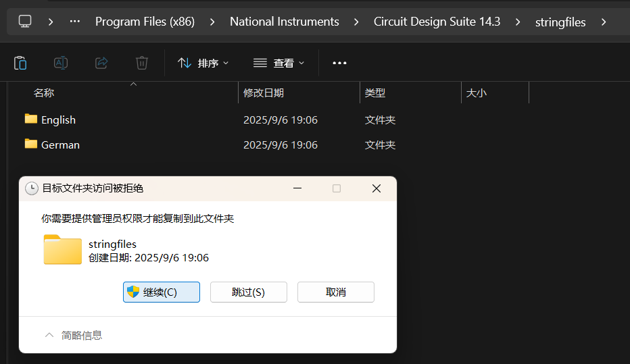
Task: Click the 目标文件夹访问被拒绝 dialog title
Action: tap(93, 188)
